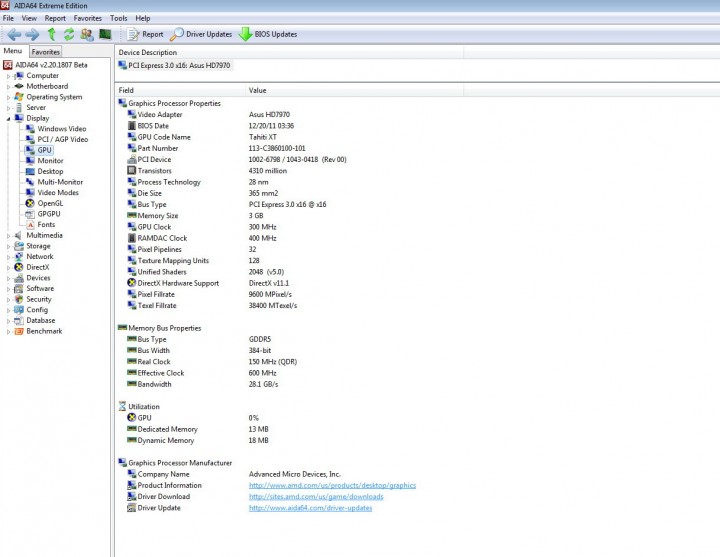Screen dimensions: 720x557
Task: Click the Refresh icon in toolbar
Action: click(x=69, y=34)
